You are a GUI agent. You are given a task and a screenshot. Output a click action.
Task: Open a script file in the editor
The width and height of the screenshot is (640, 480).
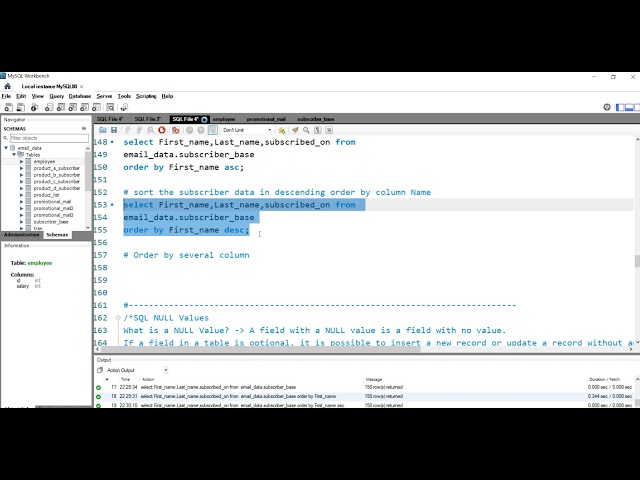102,130
